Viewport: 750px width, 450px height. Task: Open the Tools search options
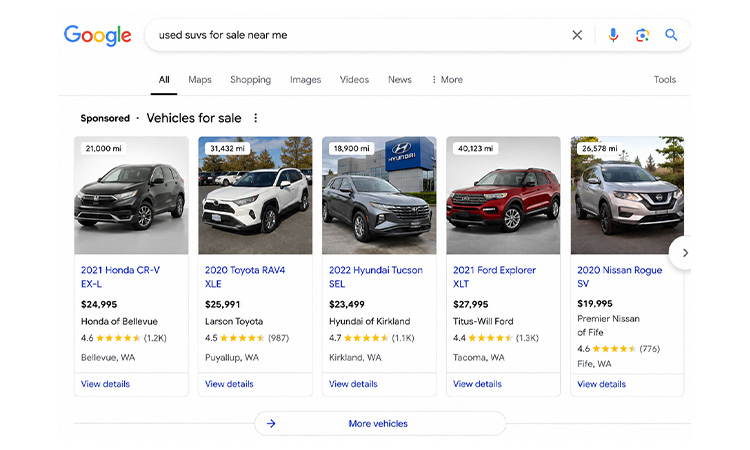point(665,79)
